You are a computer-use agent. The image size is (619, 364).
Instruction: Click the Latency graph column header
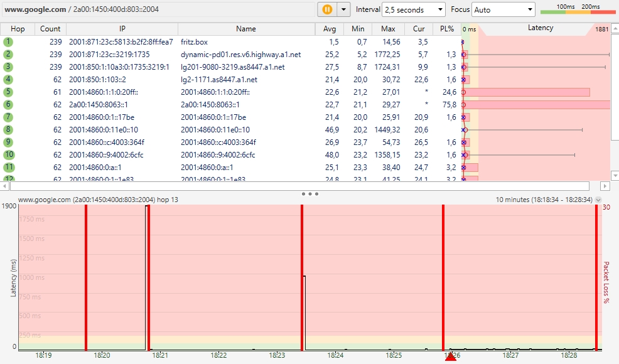(x=541, y=28)
